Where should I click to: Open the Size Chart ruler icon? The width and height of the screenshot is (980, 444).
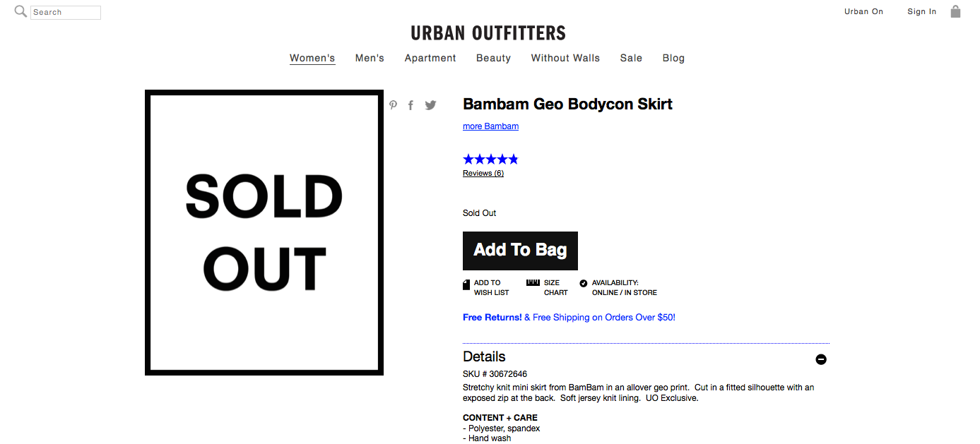(533, 282)
